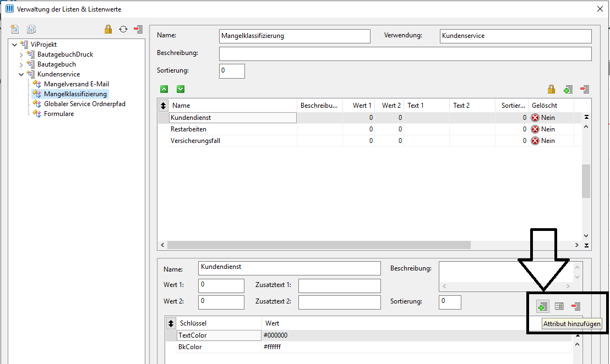Screen dimensions: 610x364
Task: Jump to first row in values table
Action: coord(586,117)
